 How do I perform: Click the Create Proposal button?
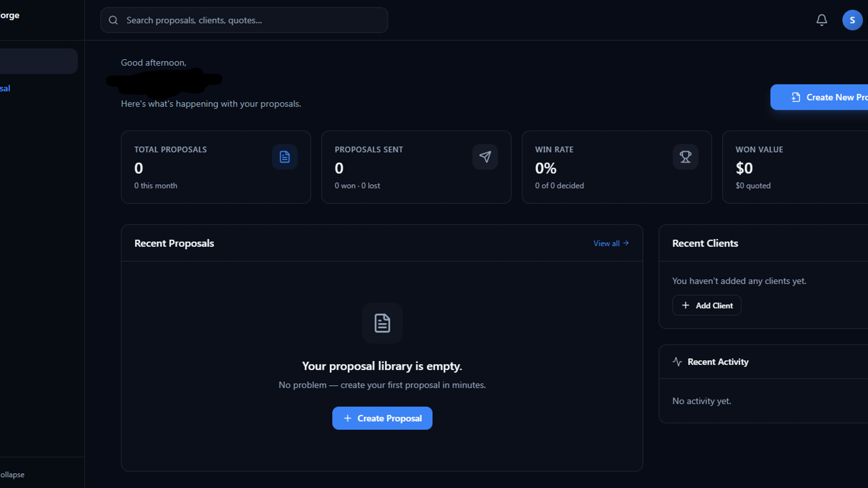point(382,418)
